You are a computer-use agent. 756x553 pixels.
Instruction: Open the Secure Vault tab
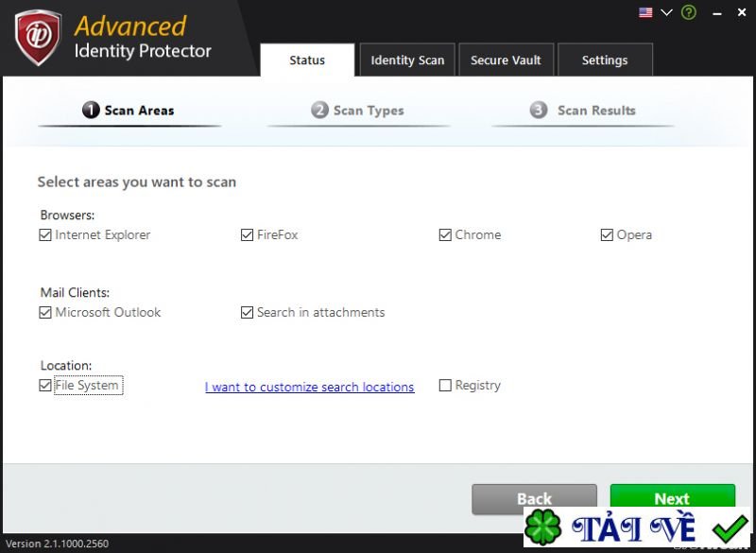[506, 60]
